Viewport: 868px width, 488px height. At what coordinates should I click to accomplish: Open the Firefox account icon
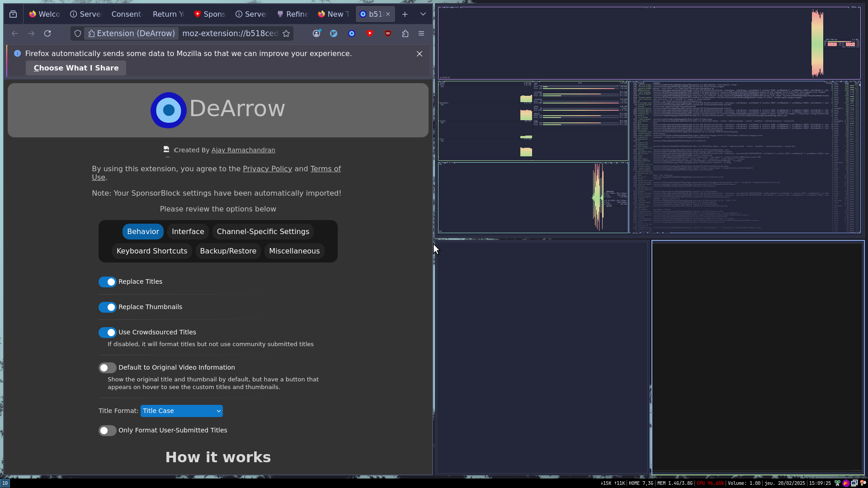pyautogui.click(x=316, y=33)
